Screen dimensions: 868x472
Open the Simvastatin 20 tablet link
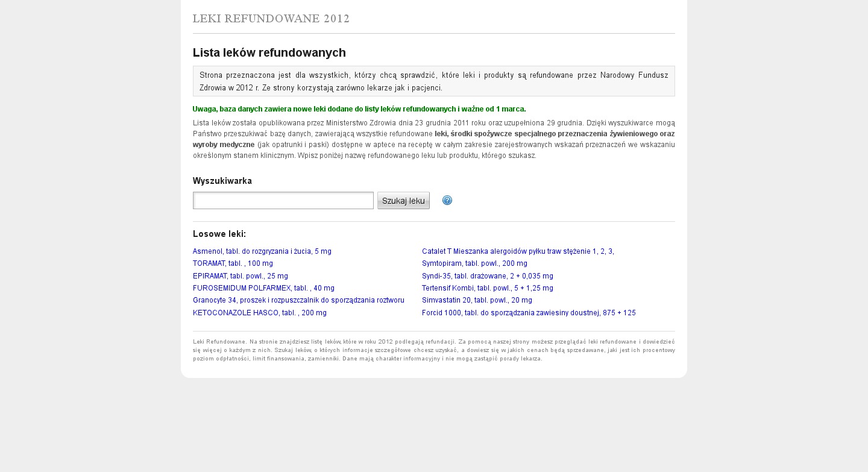tap(477, 300)
